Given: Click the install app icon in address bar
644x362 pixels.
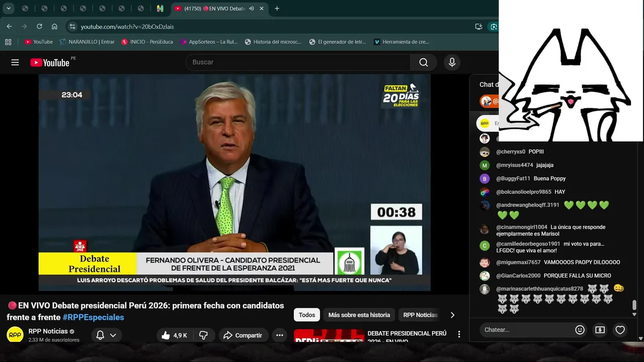Looking at the screenshot, I should 478,27.
